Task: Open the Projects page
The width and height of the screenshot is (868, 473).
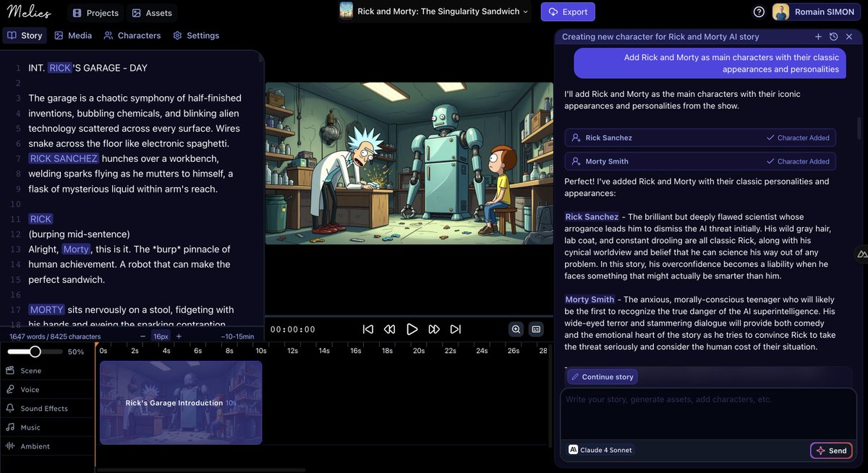Action: [x=95, y=13]
